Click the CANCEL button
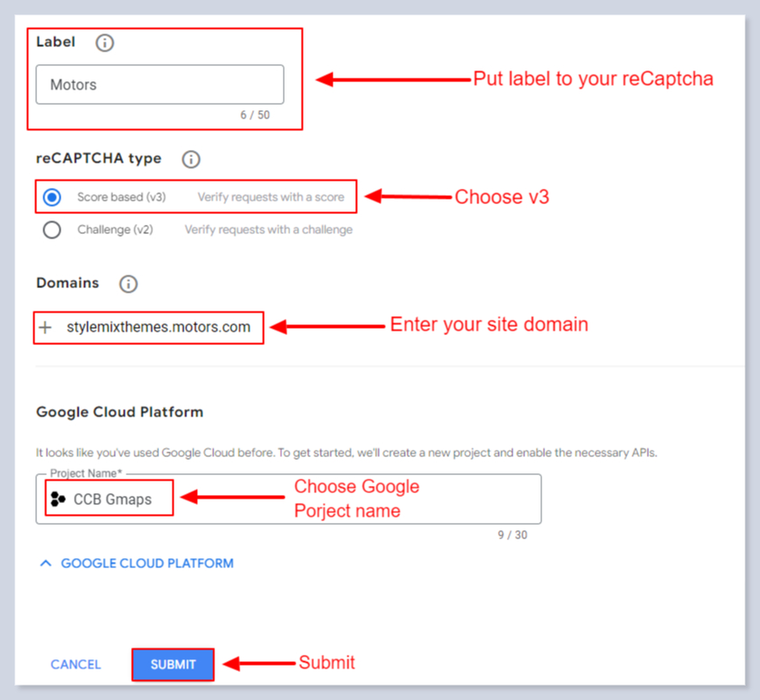The height and width of the screenshot is (700, 760). tap(76, 665)
